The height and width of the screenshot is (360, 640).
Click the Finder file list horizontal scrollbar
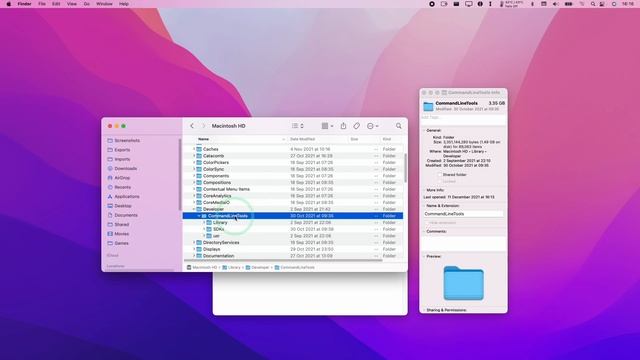(283, 260)
